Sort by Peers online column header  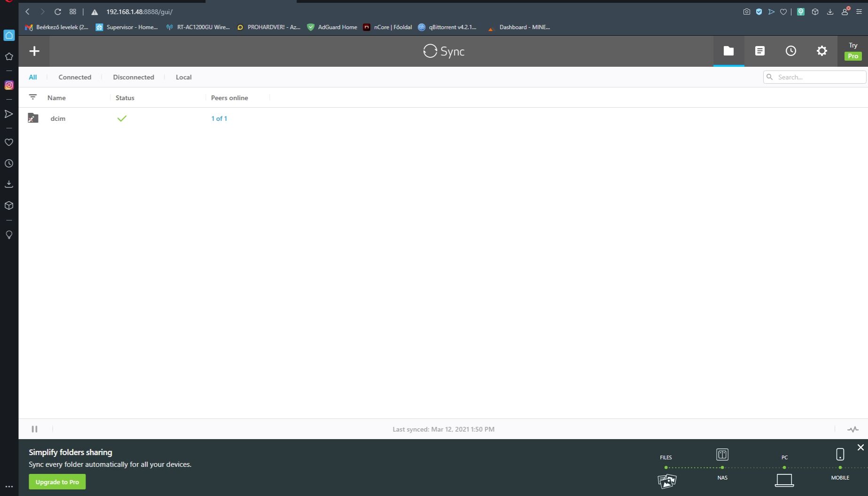[x=229, y=98]
